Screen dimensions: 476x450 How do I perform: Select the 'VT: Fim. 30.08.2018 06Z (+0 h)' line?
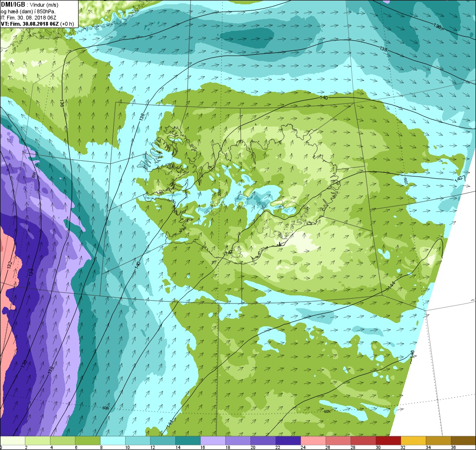37,24
